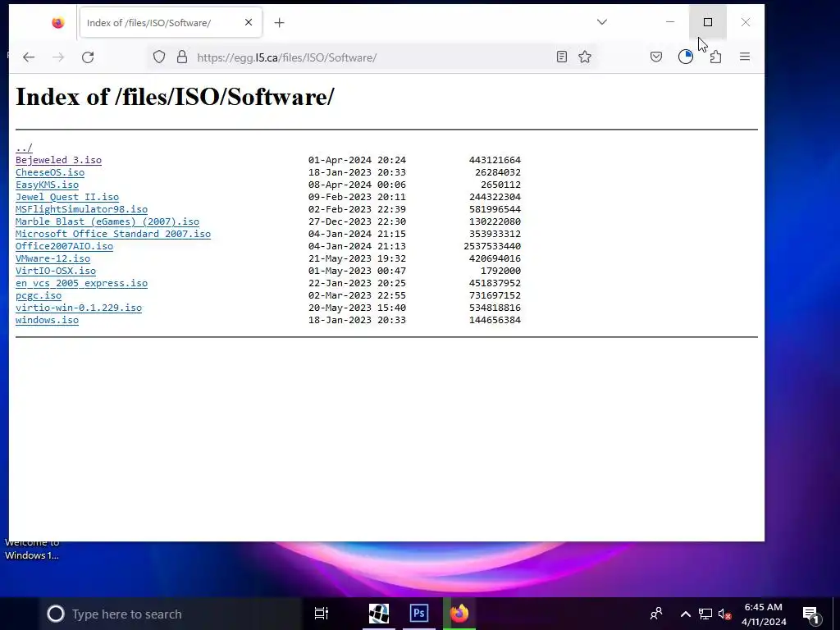
Task: Click file size 2537533440
Action: pyautogui.click(x=492, y=246)
